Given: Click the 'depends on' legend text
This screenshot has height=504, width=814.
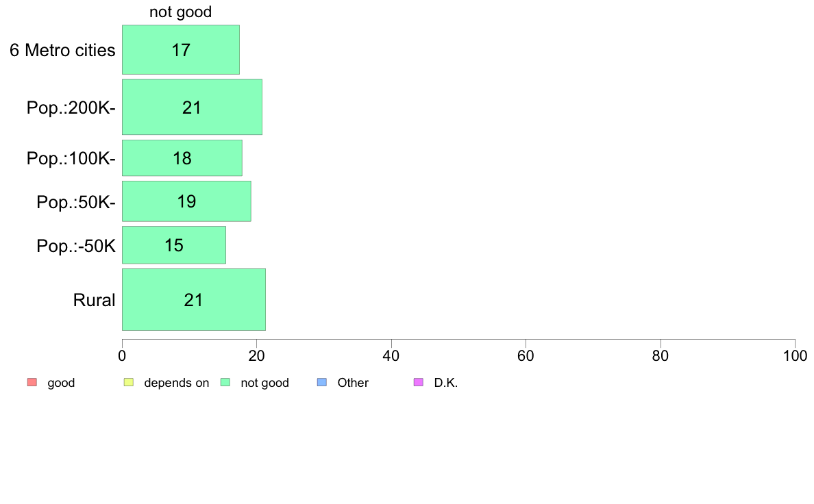Looking at the screenshot, I should [177, 383].
